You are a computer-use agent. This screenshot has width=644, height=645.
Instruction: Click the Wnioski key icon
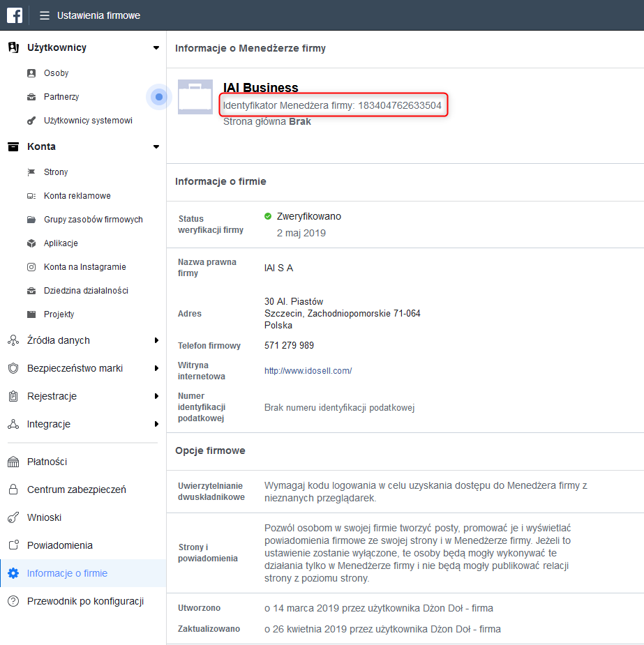[x=13, y=517]
